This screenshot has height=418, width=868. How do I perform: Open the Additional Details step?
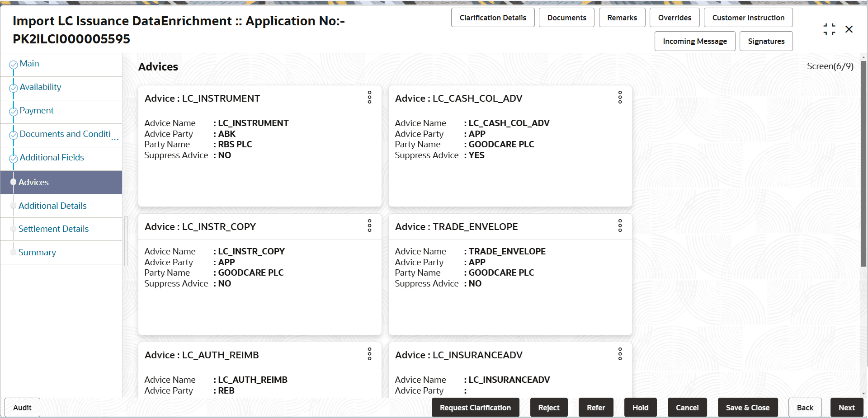pos(52,206)
